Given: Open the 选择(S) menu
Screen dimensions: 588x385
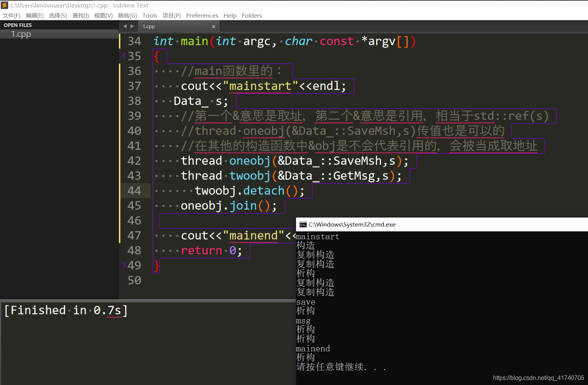Looking at the screenshot, I should tap(58, 15).
